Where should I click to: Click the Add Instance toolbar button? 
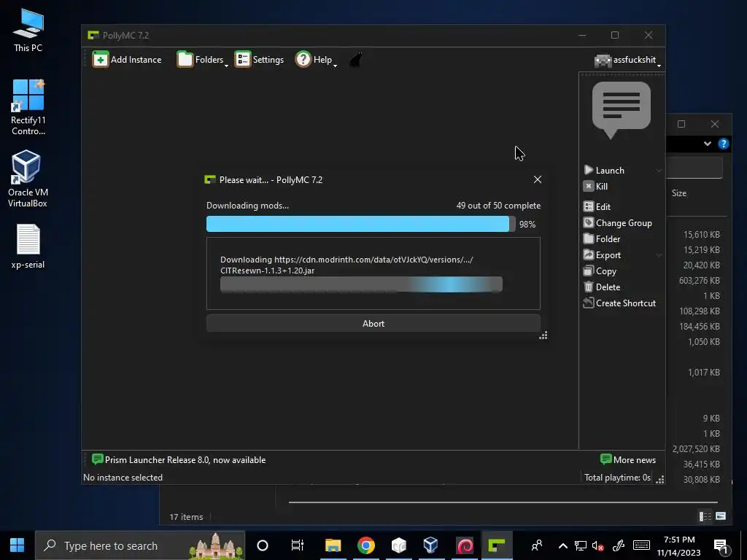click(127, 60)
